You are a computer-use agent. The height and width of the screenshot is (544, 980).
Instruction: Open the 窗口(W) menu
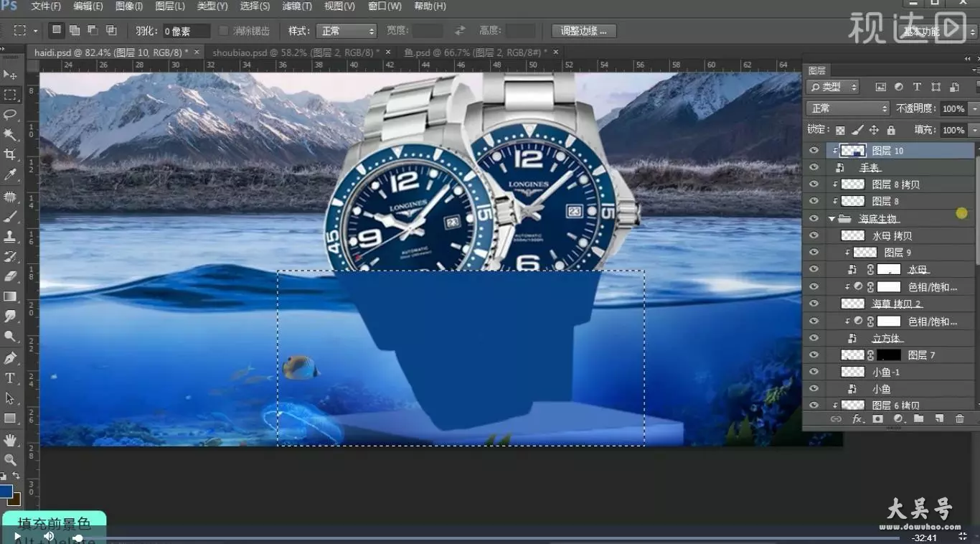[x=385, y=6]
